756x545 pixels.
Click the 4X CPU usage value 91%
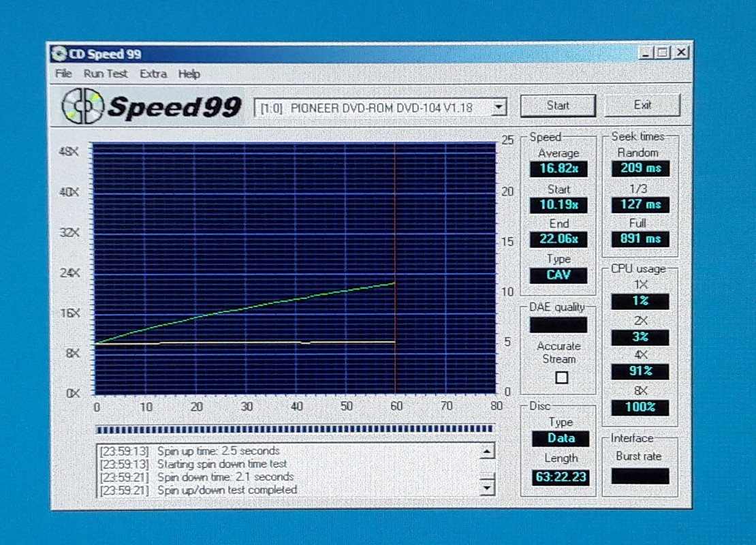pos(640,371)
